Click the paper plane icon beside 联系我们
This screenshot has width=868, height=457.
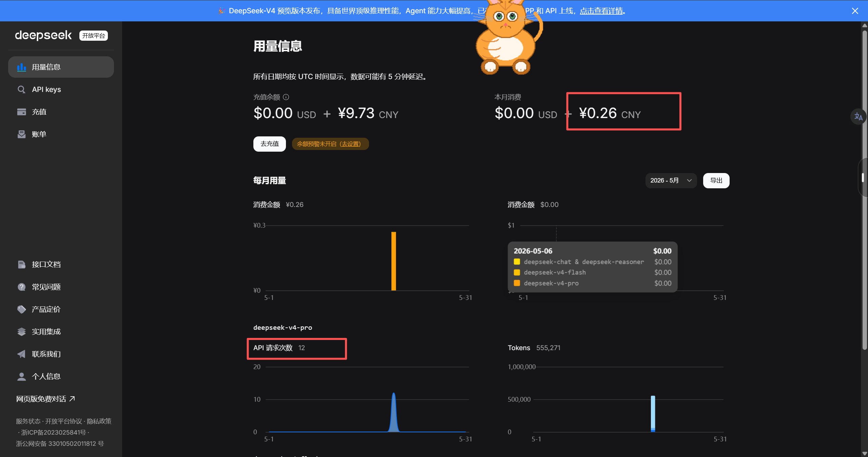(22, 354)
